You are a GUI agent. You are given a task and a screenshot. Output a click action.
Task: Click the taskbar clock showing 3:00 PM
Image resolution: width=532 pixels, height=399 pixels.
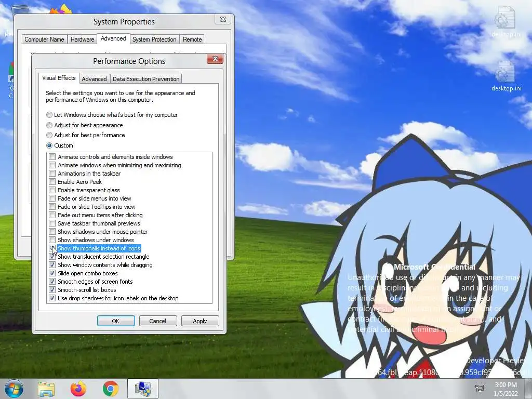tap(506, 389)
